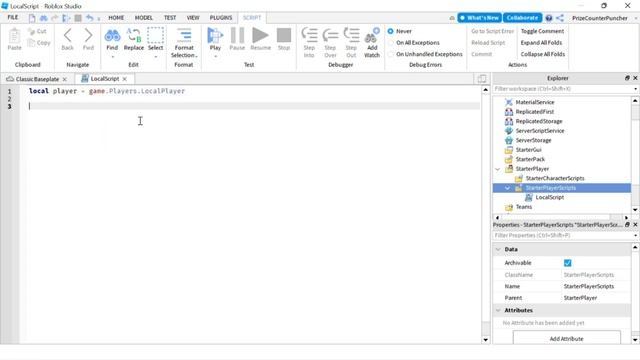This screenshot has width=640, height=360.
Task: Select ReplicatedStorage in Explorer
Action: [538, 121]
